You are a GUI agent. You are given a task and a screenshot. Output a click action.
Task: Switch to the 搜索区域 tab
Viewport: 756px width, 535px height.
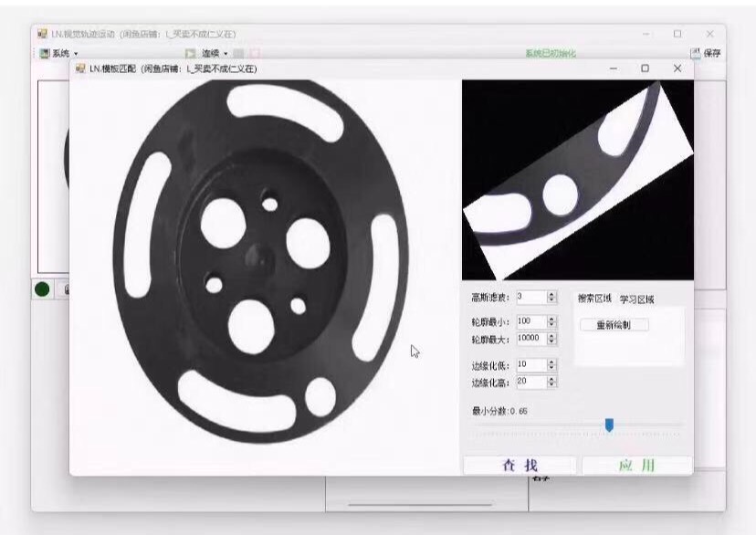tap(594, 299)
